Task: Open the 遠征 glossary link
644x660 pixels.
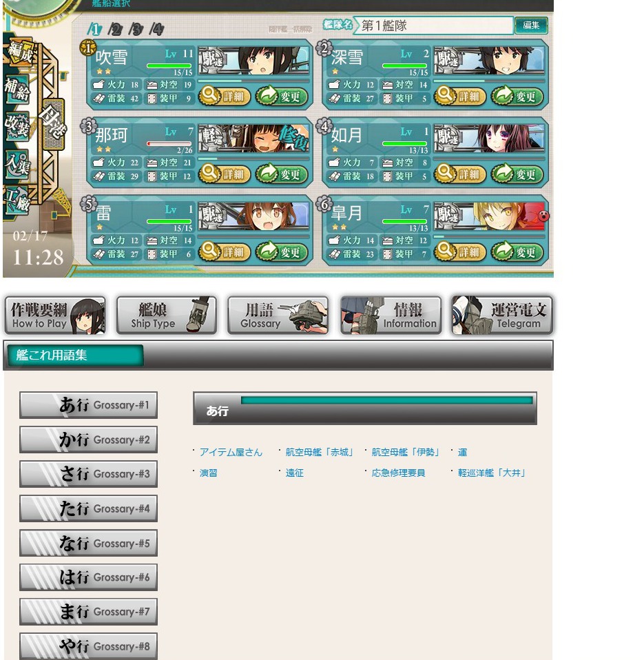Action: click(294, 473)
